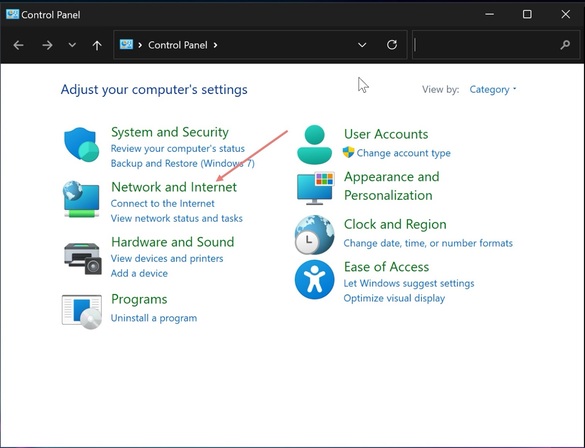Expand the address bar history dropdown
The height and width of the screenshot is (448, 585).
tap(362, 45)
